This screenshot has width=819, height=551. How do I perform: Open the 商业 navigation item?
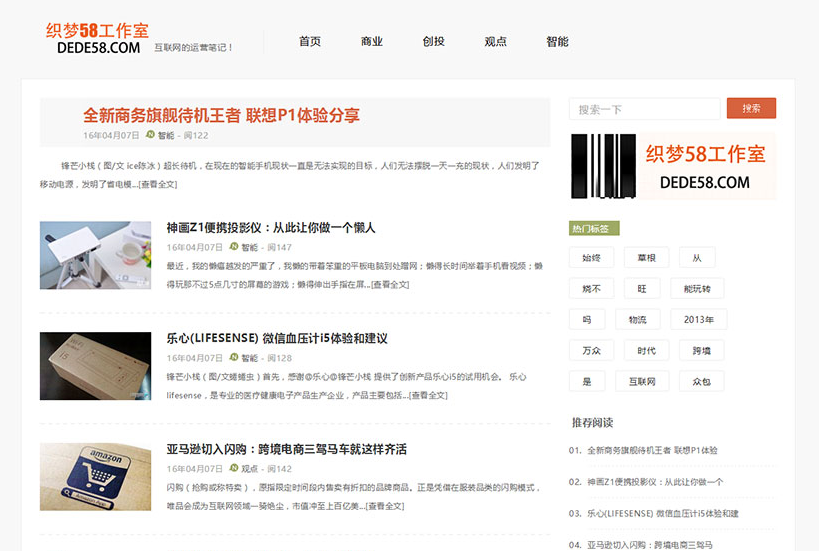[372, 41]
